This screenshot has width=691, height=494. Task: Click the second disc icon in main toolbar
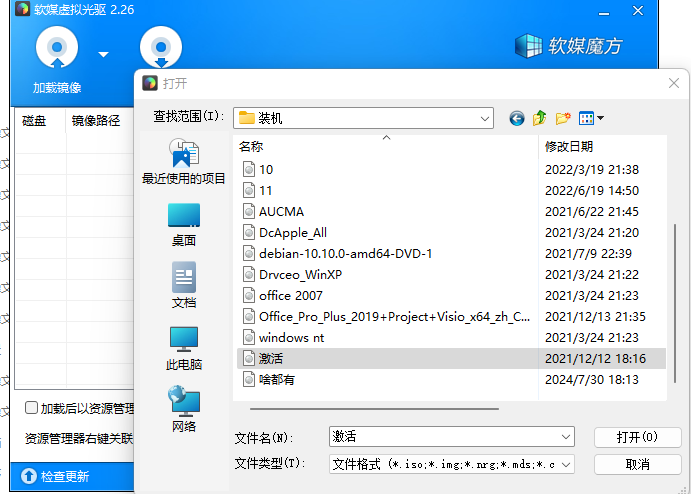160,48
